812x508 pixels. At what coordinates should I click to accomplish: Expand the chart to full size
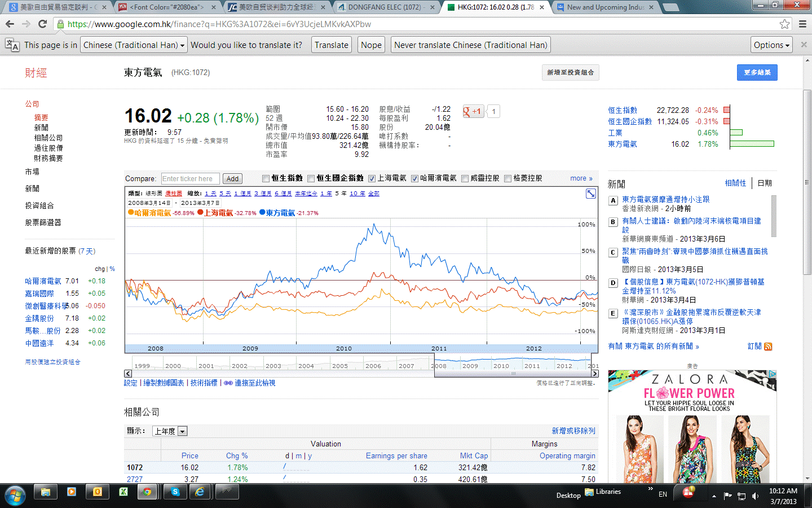[590, 194]
